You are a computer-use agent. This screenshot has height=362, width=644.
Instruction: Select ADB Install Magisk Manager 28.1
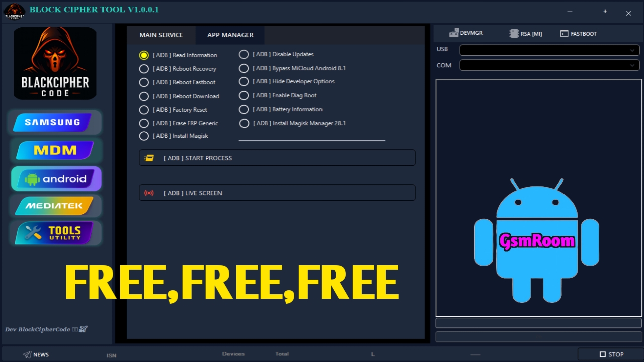pos(244,123)
